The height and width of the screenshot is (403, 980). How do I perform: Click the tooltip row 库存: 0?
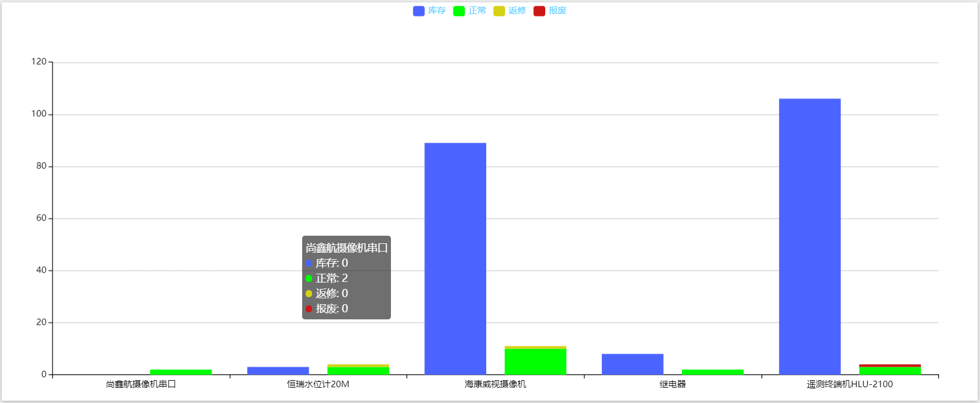click(x=327, y=263)
